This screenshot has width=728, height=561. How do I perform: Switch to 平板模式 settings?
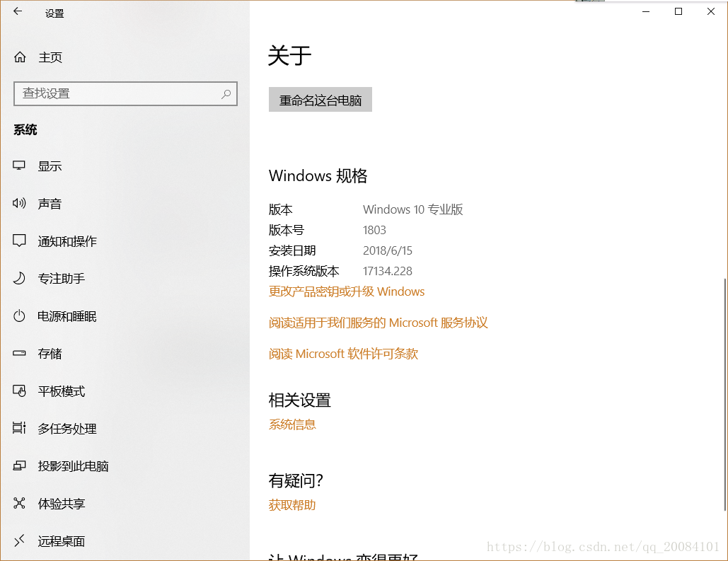[x=62, y=391]
